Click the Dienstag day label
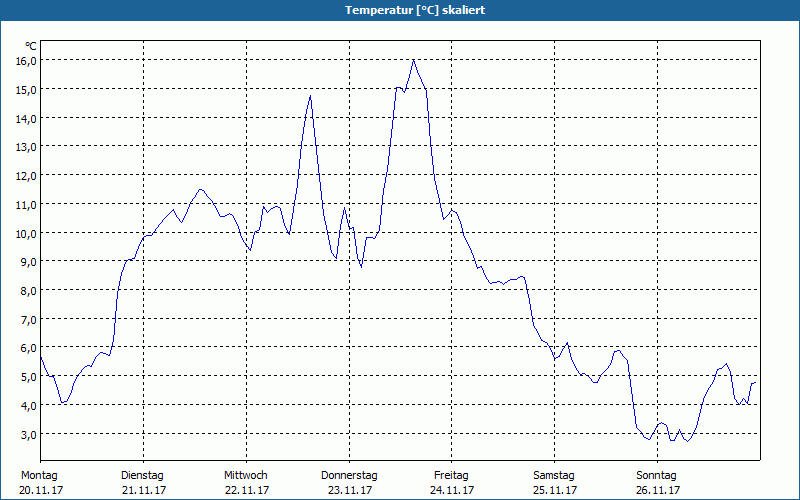The image size is (800, 500). [142, 476]
